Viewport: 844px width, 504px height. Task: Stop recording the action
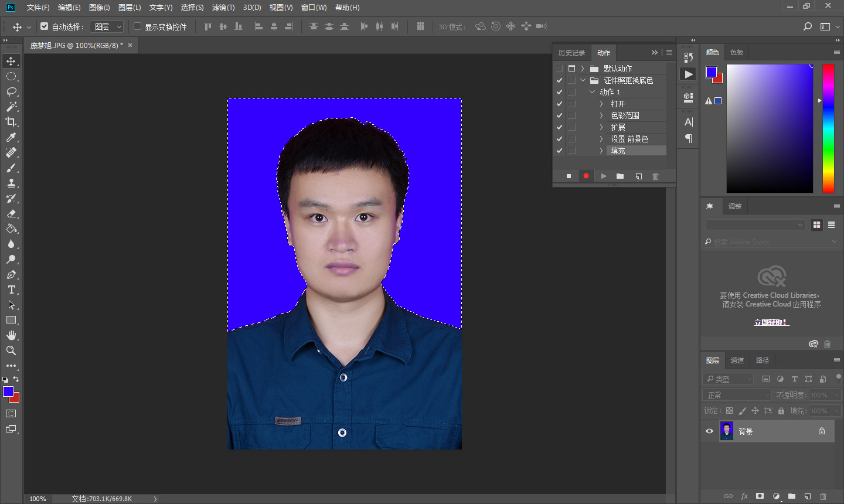[569, 176]
